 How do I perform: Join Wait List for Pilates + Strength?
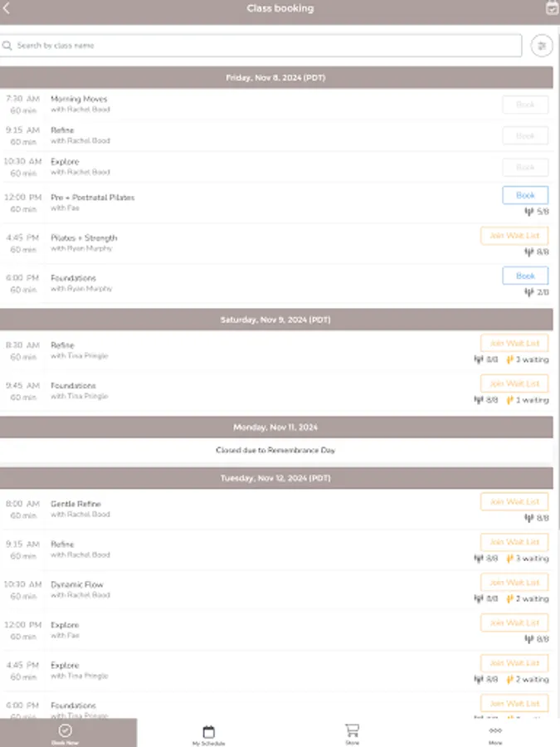(x=514, y=236)
